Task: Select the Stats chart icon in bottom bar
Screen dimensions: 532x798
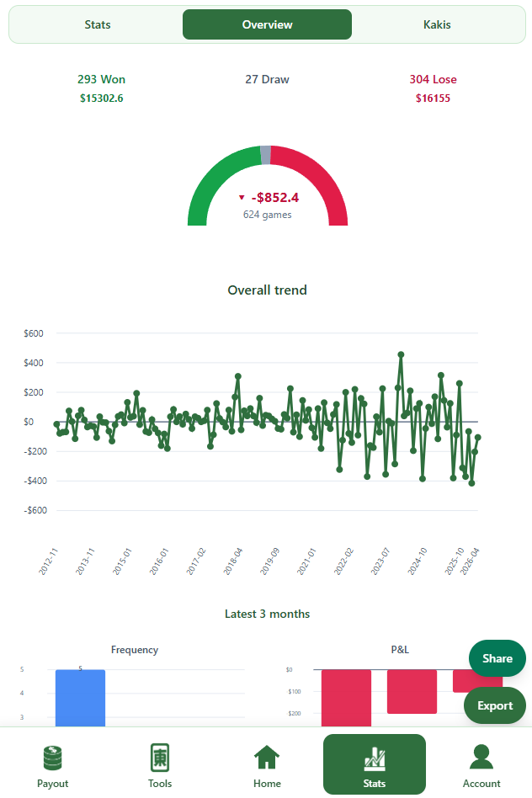Action: [375, 758]
